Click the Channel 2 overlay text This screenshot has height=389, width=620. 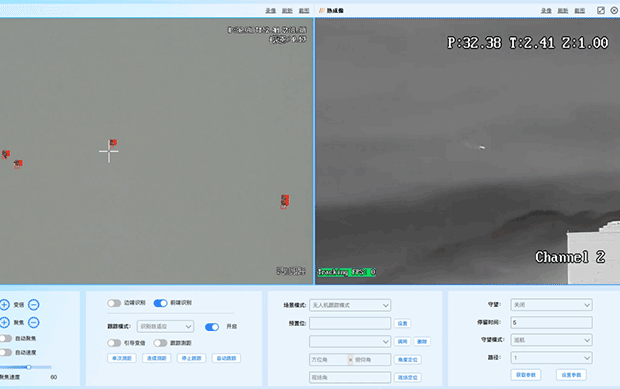coord(570,257)
